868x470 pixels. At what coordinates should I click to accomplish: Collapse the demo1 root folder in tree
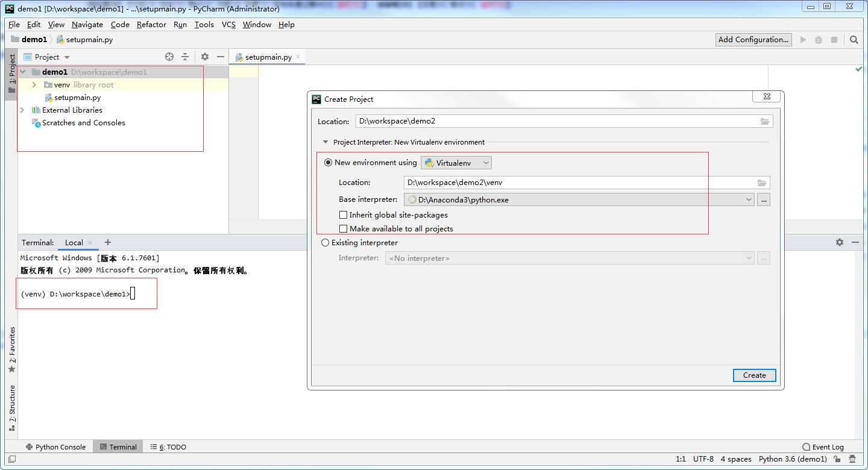[x=23, y=72]
